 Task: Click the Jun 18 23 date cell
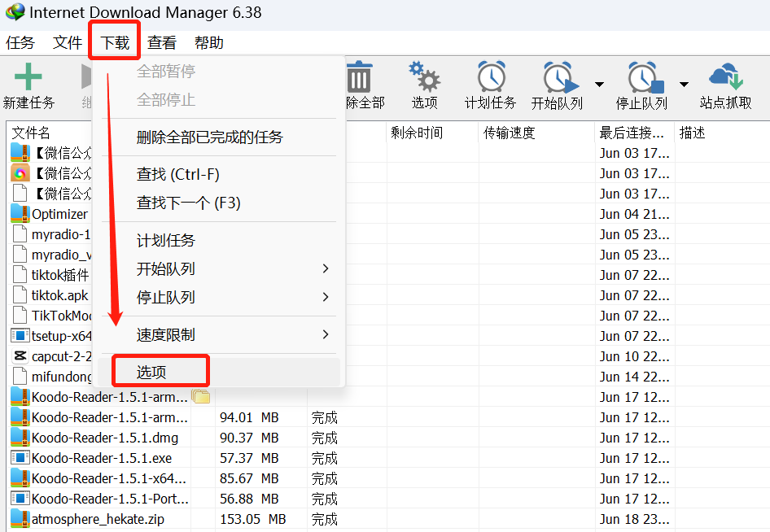click(634, 519)
